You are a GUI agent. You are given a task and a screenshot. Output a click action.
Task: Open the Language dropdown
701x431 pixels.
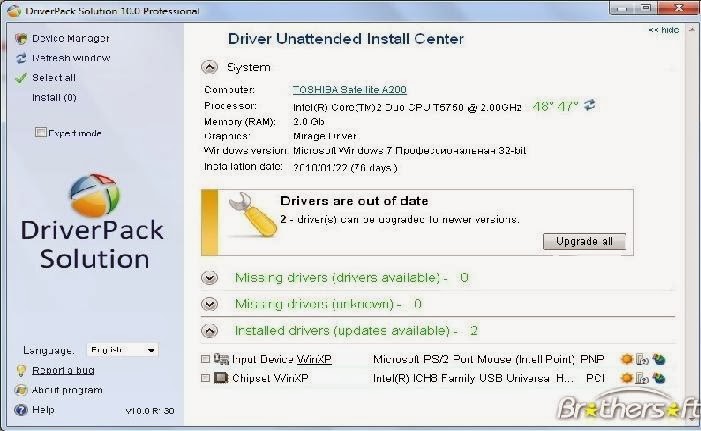click(x=122, y=350)
